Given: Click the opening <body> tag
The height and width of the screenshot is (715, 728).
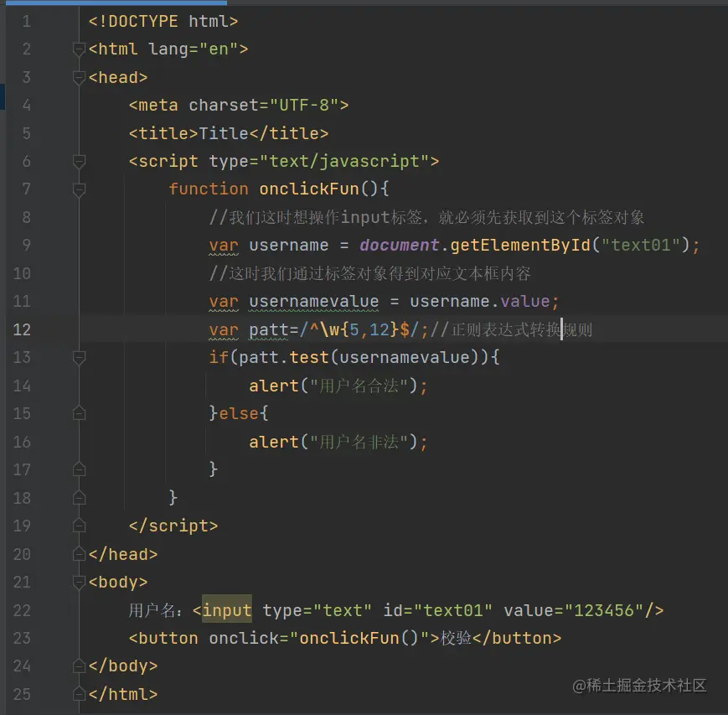Looking at the screenshot, I should [x=118, y=582].
